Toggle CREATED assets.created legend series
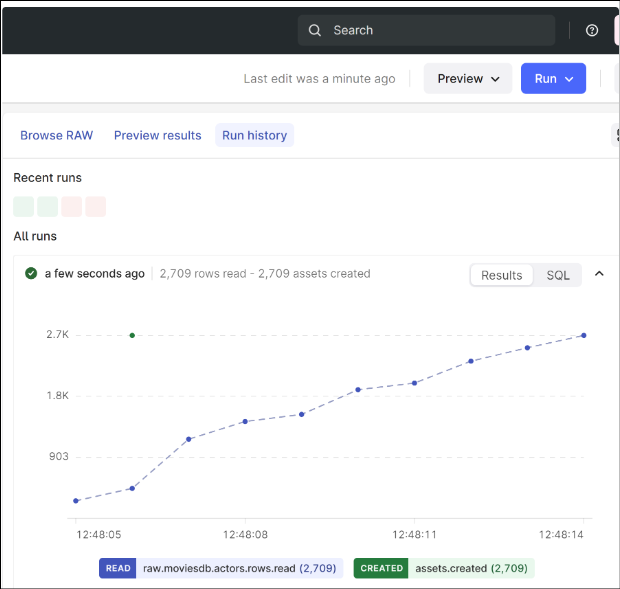Screen dimensions: 620x589 442,568
